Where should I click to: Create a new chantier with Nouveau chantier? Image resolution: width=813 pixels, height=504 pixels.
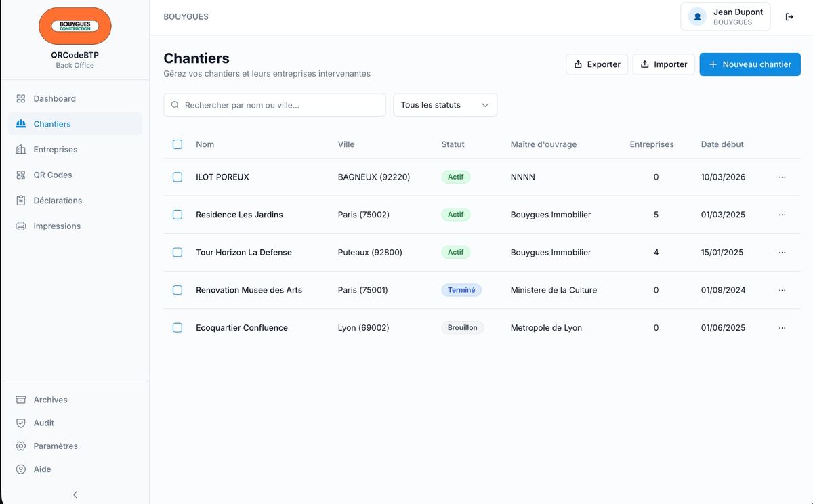[x=749, y=64]
